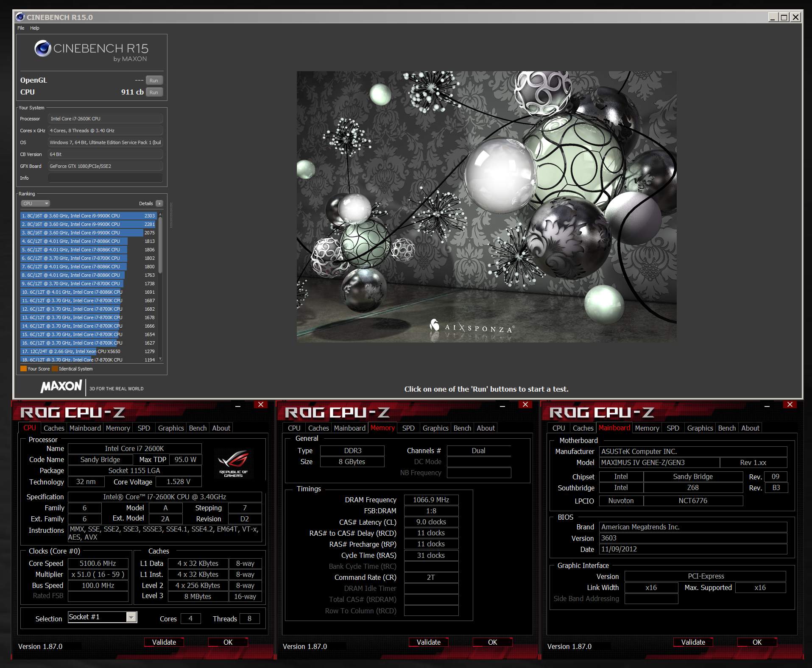The width and height of the screenshot is (812, 668).
Task: Click the Your Score orange legend swatch
Action: [23, 369]
